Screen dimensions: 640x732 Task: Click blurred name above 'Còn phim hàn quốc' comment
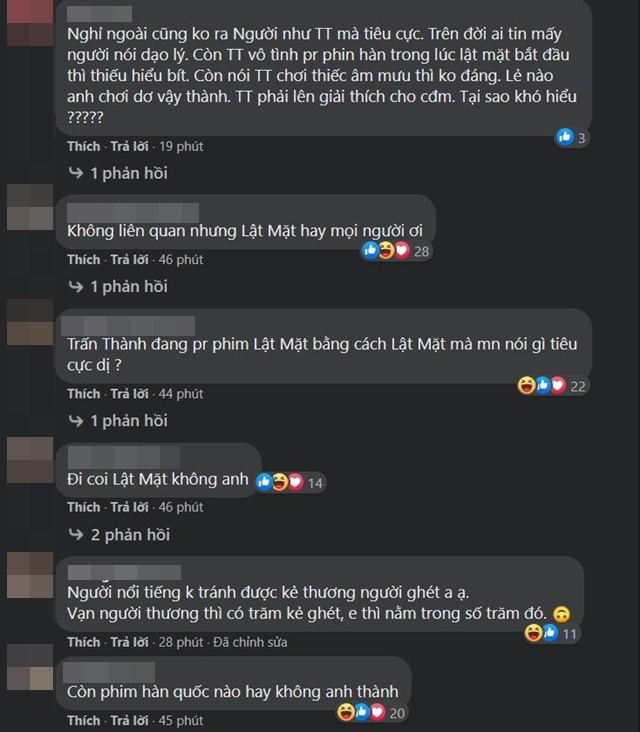tap(109, 673)
